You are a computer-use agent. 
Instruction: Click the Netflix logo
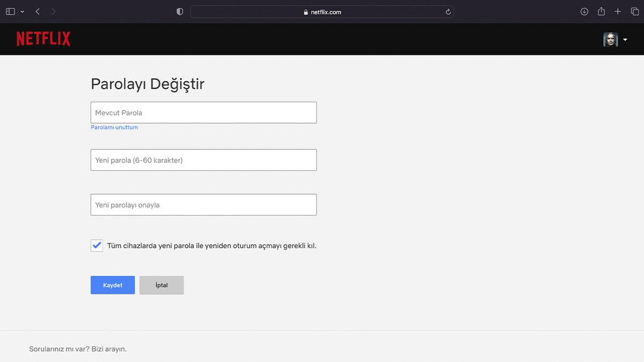pos(43,39)
